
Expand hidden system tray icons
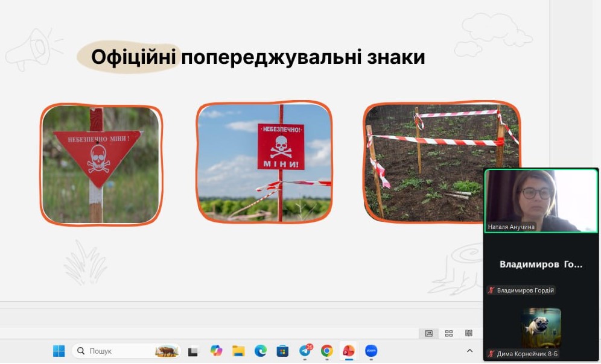point(469,351)
